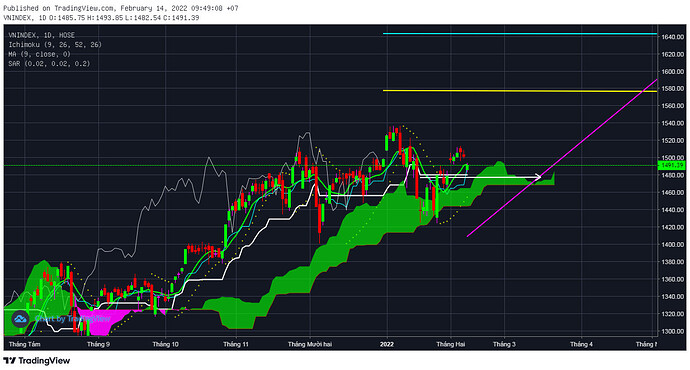The height and width of the screenshot is (370, 690).
Task: Click the 1620.00 price axis label
Action: [x=672, y=54]
